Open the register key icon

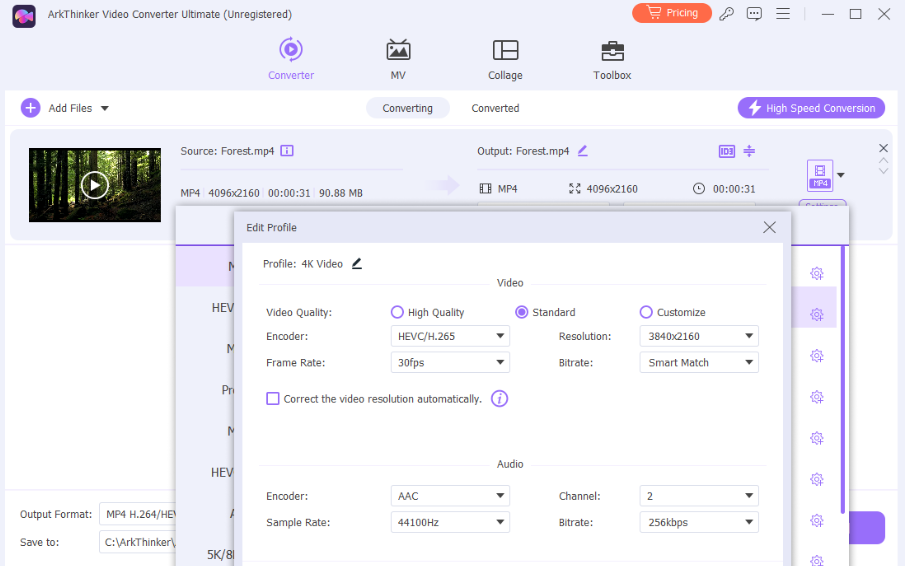(x=727, y=13)
